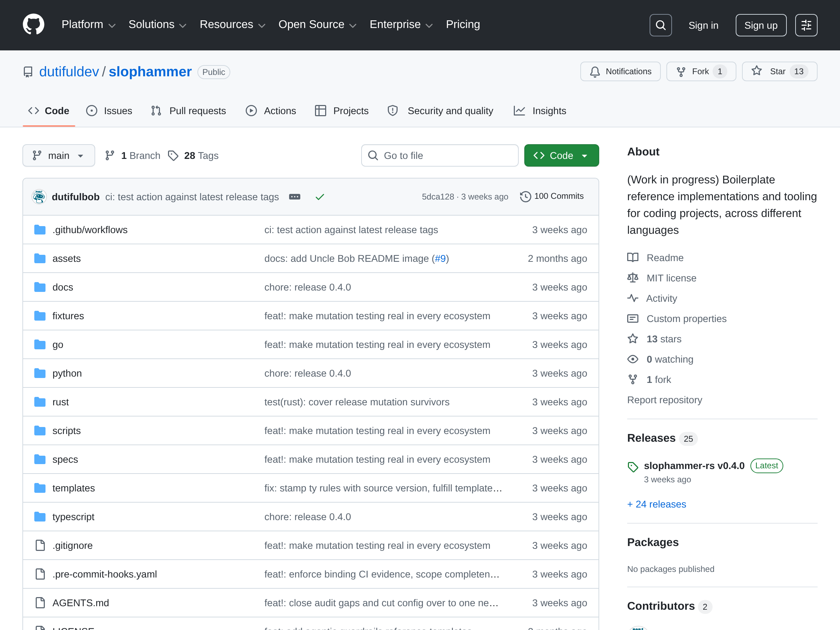
Task: Expand the commit message ellipsis icon
Action: 294,197
